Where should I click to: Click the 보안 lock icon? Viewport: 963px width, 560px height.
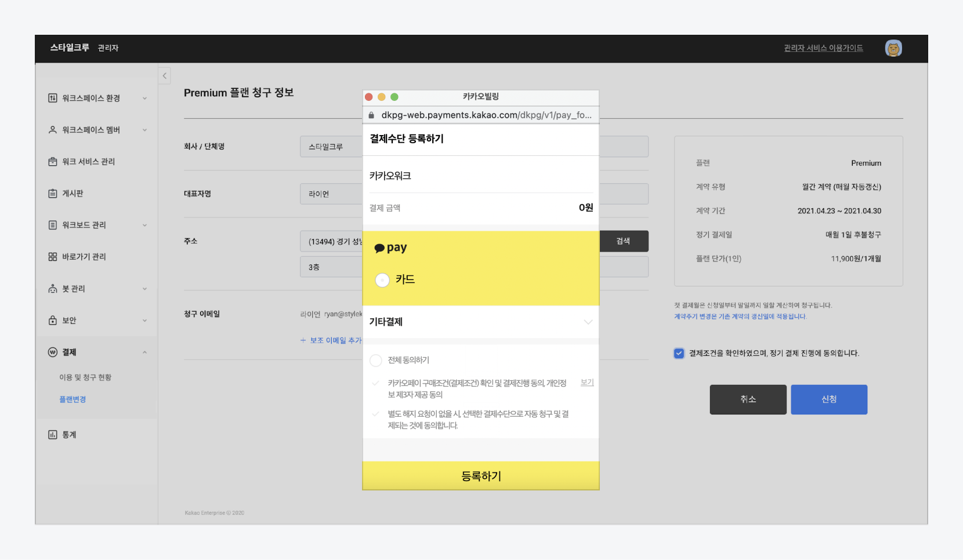[x=53, y=321]
